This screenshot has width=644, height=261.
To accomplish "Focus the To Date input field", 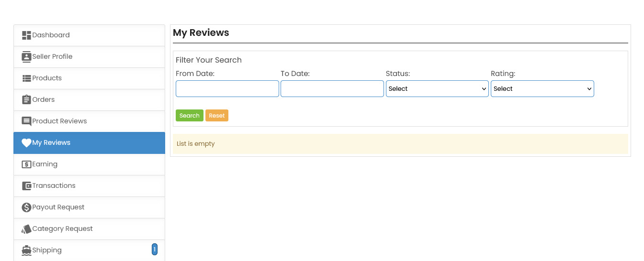I will point(332,89).
